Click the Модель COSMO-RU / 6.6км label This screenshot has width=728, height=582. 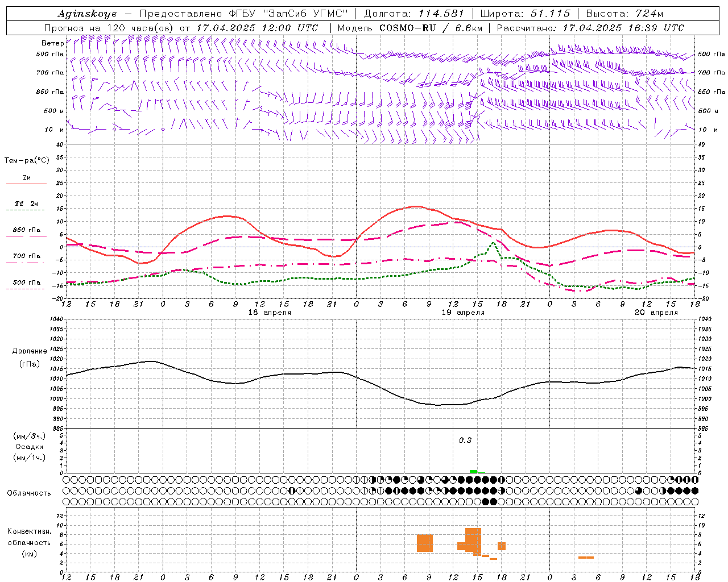pos(409,27)
